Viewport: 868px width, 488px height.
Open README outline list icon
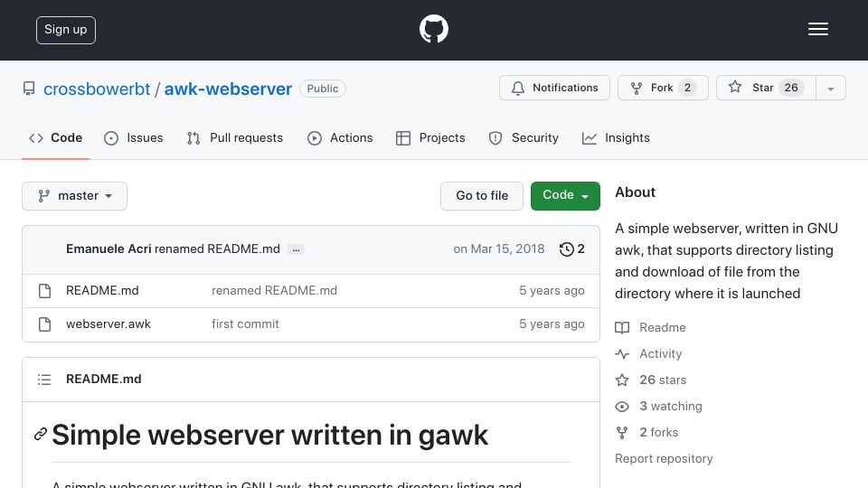(x=44, y=380)
